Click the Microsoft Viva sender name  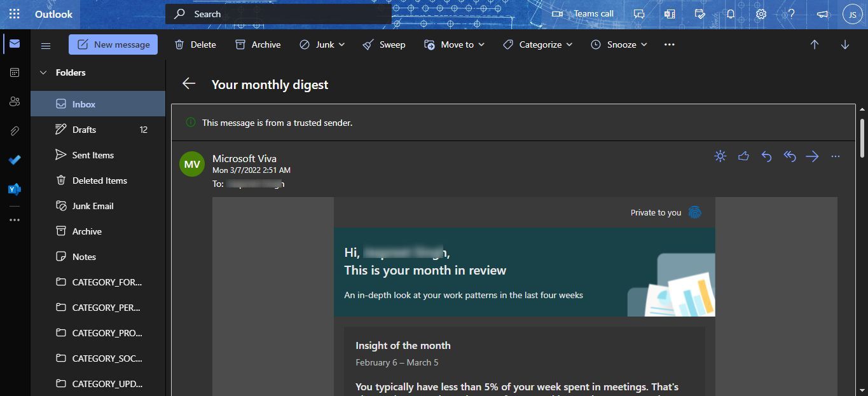(x=244, y=158)
